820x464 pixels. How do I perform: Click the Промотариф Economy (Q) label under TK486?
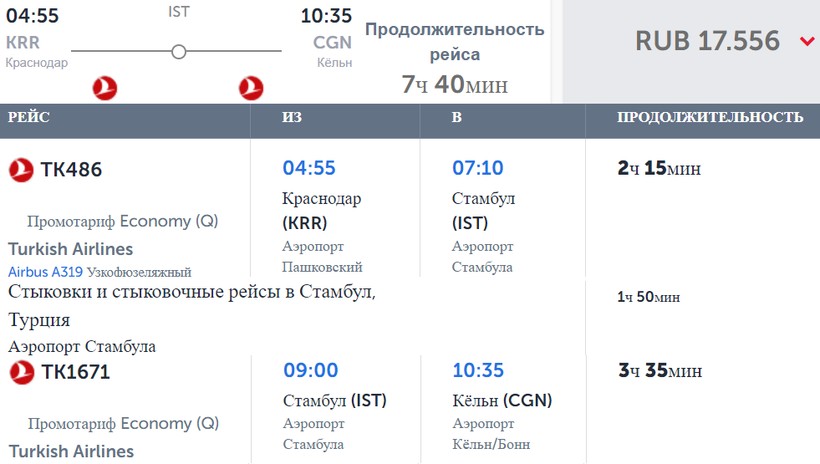[x=123, y=221]
